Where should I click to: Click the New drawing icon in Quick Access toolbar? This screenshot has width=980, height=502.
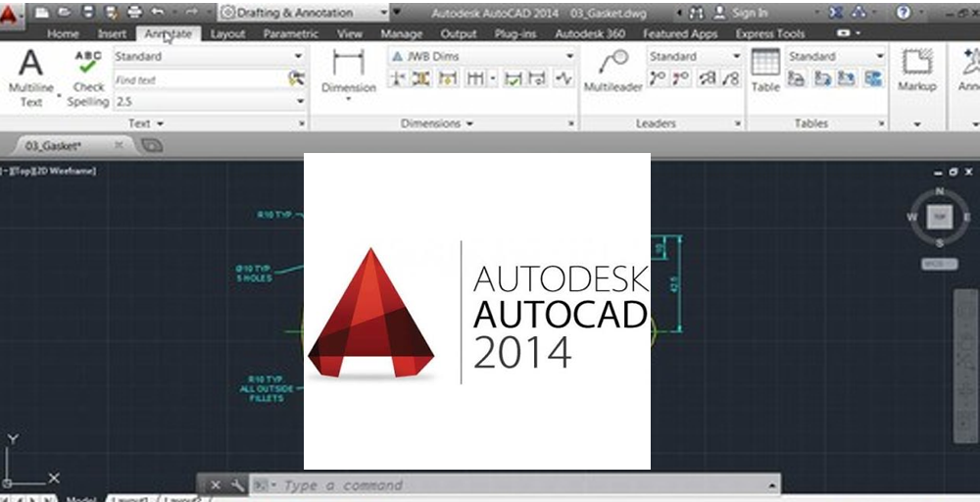(x=41, y=12)
